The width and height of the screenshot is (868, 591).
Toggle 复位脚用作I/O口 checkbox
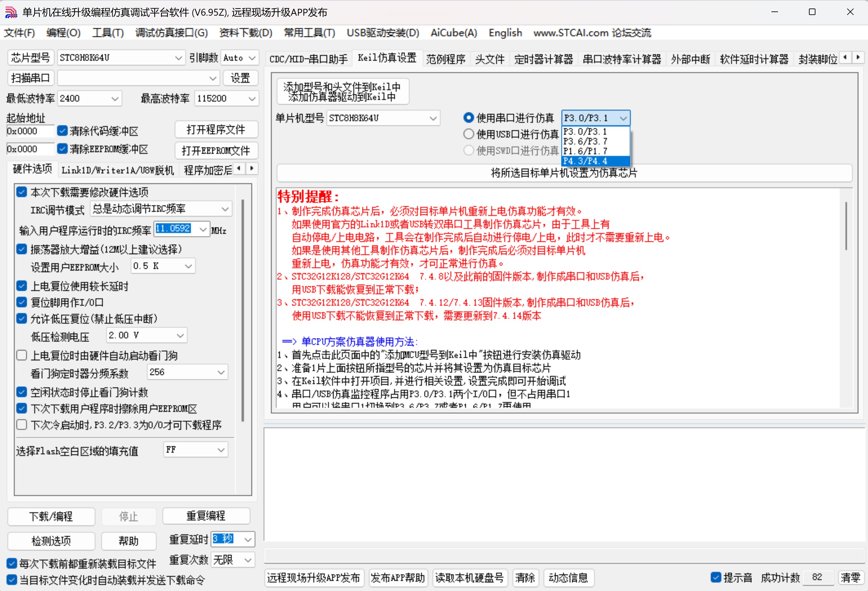coord(22,302)
